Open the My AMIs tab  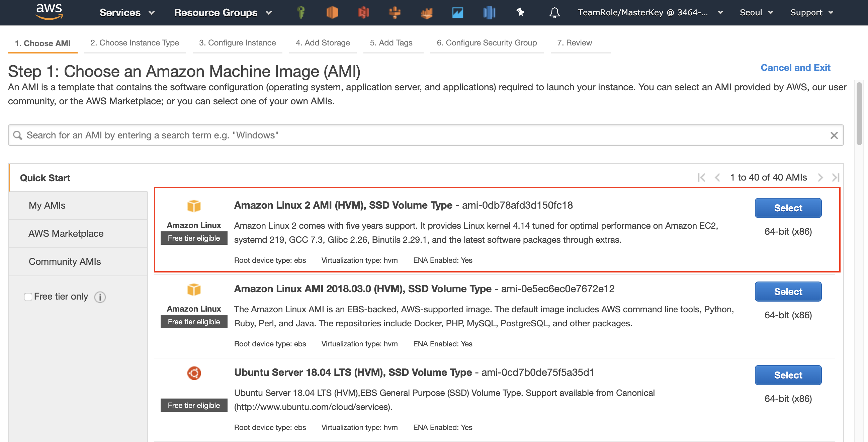47,205
